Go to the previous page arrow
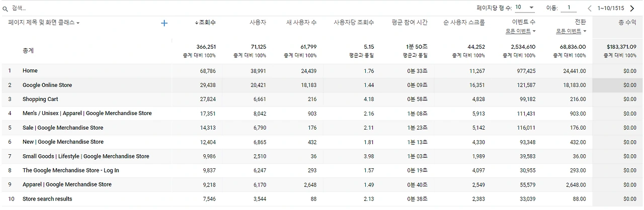The width and height of the screenshot is (644, 210). pyautogui.click(x=590, y=8)
